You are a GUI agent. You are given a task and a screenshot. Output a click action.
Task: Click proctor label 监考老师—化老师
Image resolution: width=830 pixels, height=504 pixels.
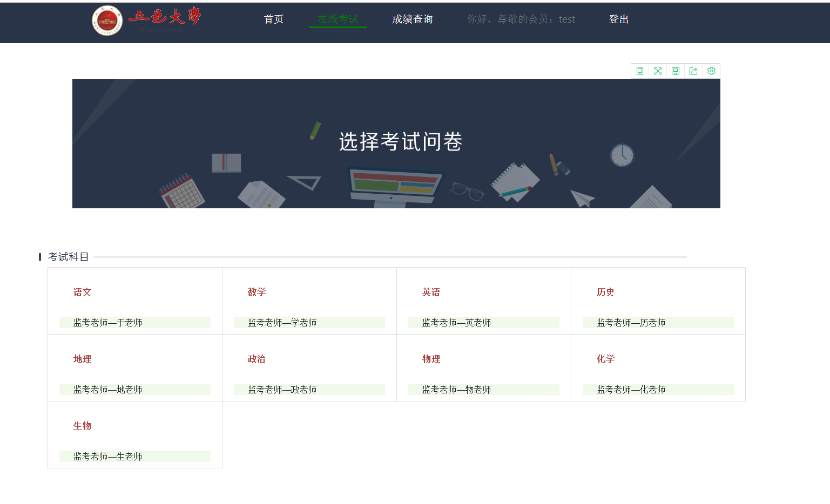tap(631, 390)
